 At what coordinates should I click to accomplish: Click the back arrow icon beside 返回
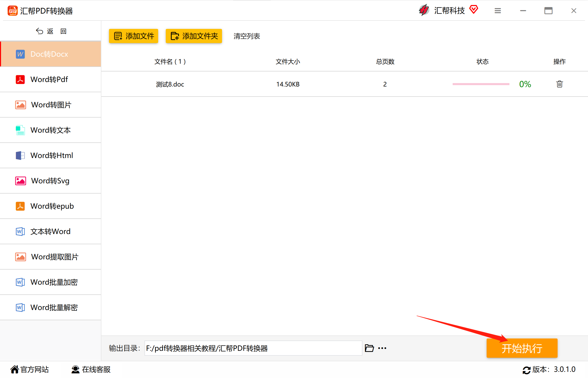click(x=40, y=31)
